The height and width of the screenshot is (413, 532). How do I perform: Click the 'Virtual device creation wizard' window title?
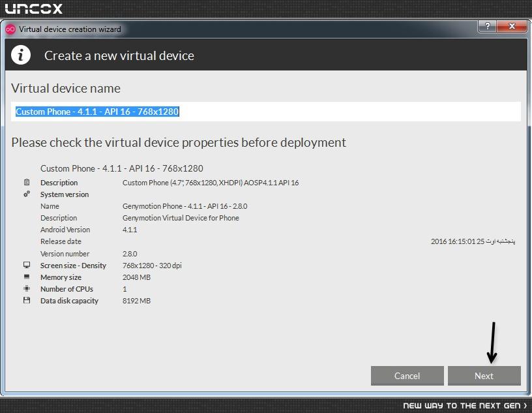(70, 29)
